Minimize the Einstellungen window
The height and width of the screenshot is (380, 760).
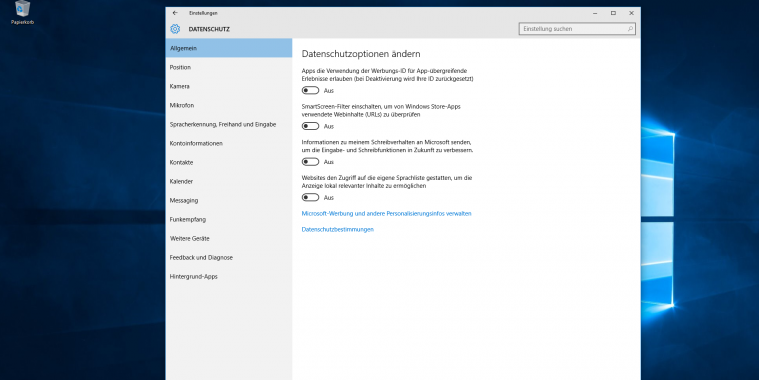pos(595,13)
